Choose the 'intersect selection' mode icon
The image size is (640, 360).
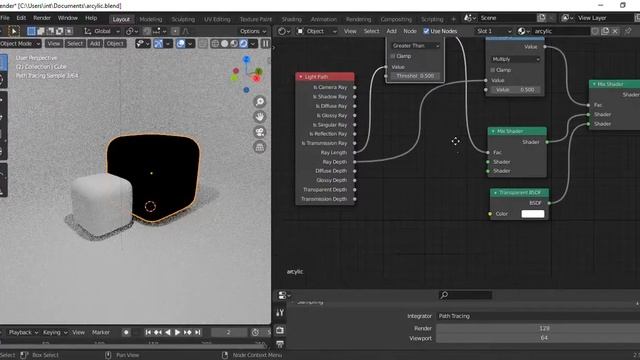(69, 31)
